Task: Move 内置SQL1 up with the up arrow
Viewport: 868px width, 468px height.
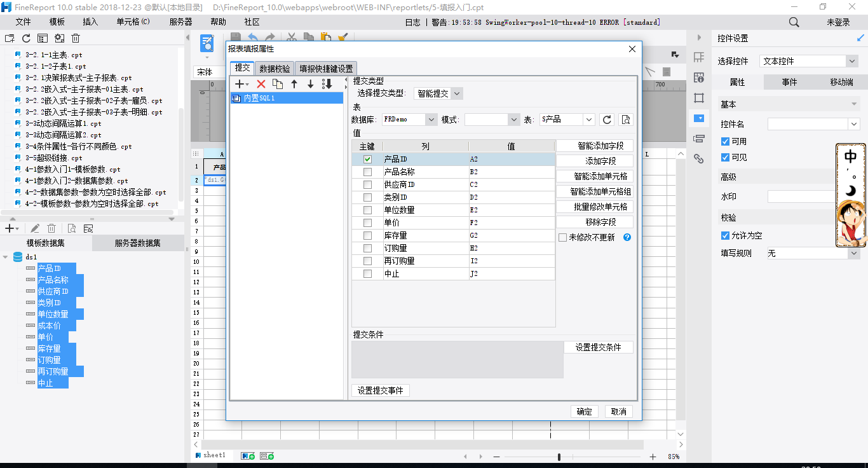Action: coord(294,84)
